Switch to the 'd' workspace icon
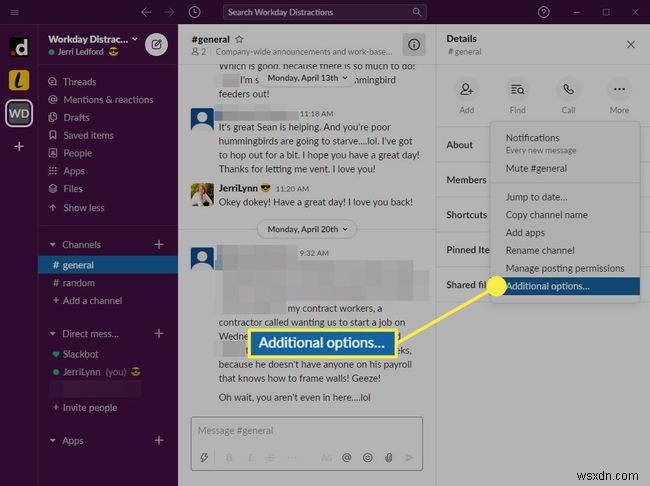The image size is (650, 486). (x=19, y=47)
